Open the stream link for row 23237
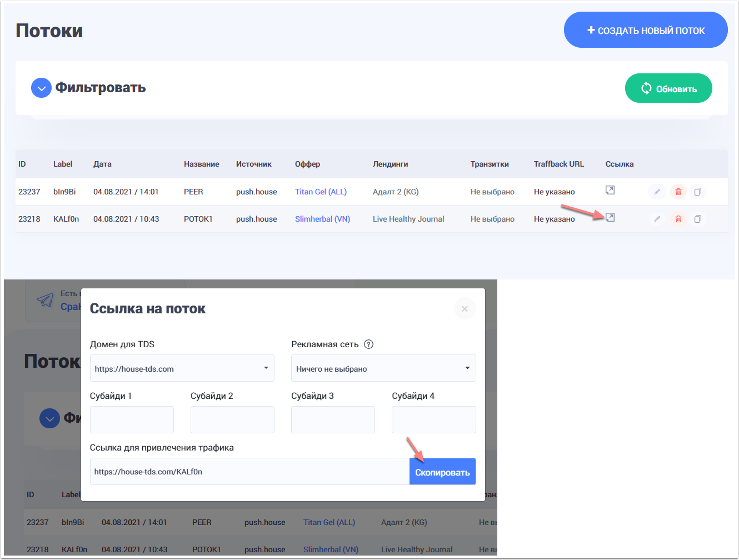Screen dimensions: 739x560 click(x=610, y=190)
